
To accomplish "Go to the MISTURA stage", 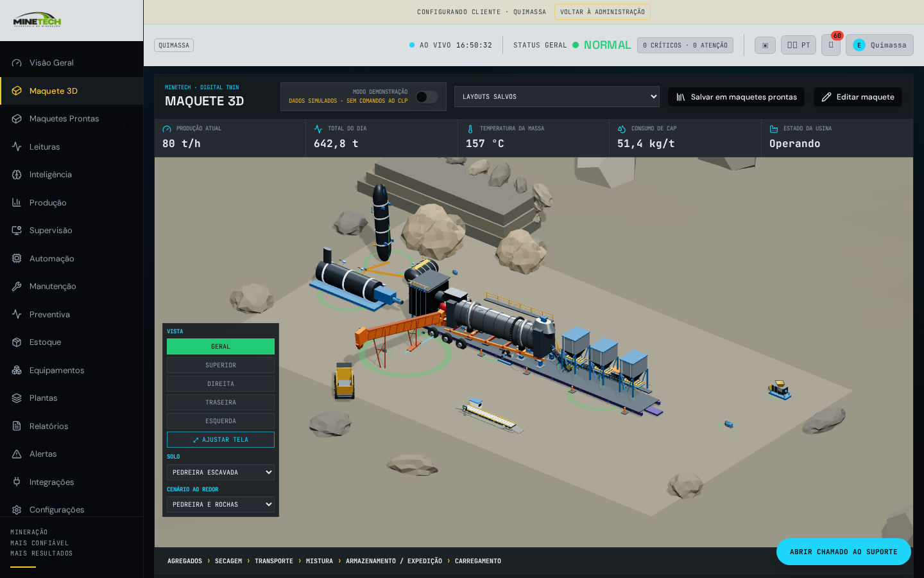I will (x=320, y=561).
